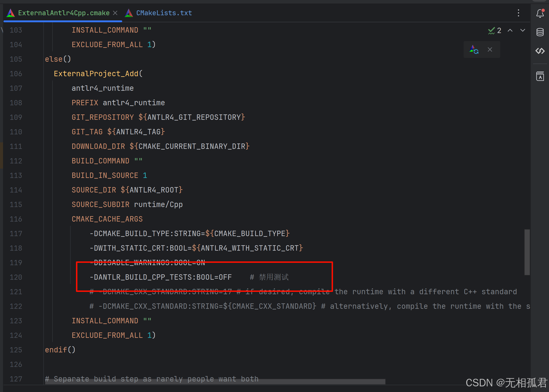
Task: Dismiss the CMake reload popup with its X
Action: [x=490, y=49]
